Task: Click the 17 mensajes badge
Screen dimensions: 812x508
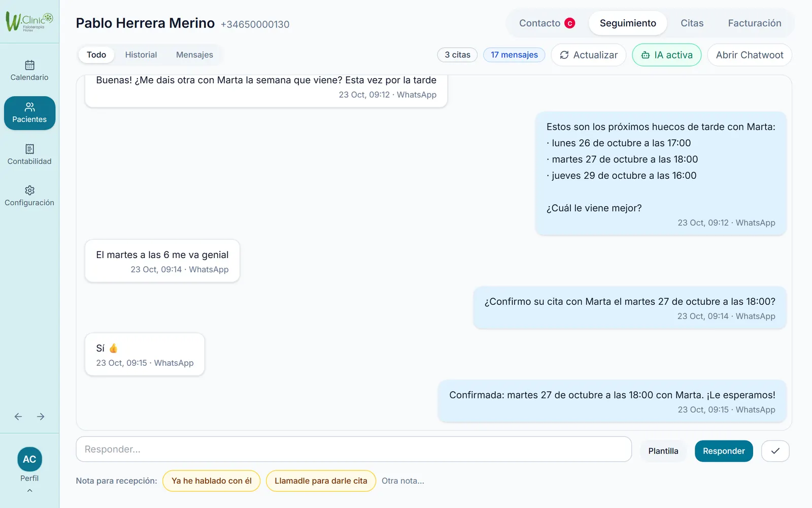Action: [x=514, y=55]
